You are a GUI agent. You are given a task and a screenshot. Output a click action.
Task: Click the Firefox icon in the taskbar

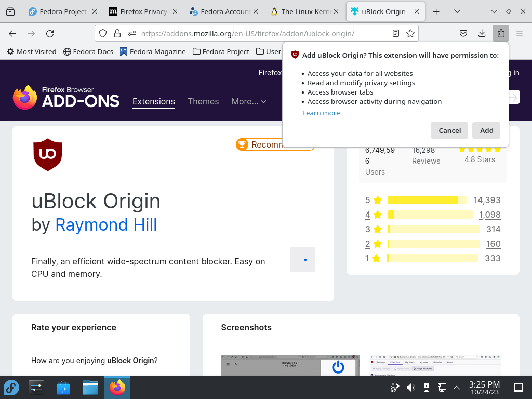pyautogui.click(x=117, y=388)
